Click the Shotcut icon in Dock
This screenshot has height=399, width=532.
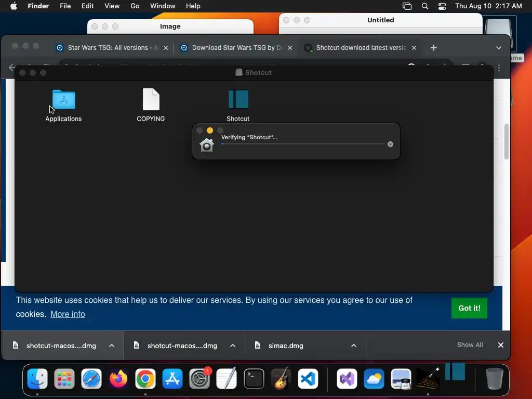455,371
